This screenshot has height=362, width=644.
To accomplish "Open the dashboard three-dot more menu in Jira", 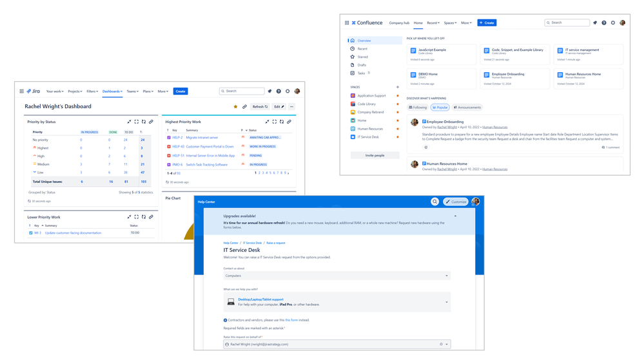I will [291, 107].
